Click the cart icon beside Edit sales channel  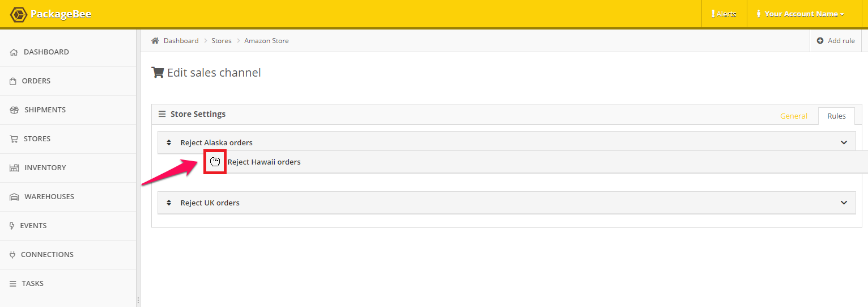coord(158,73)
